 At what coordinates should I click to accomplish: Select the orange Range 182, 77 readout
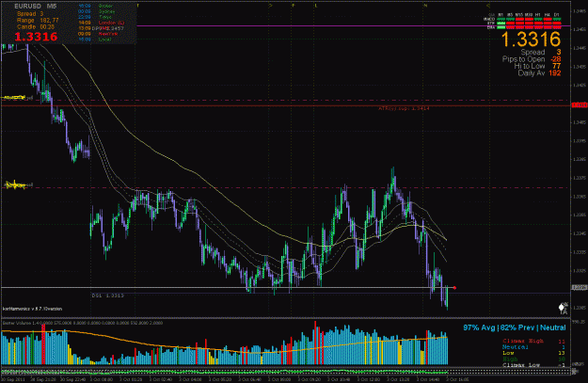[38, 21]
